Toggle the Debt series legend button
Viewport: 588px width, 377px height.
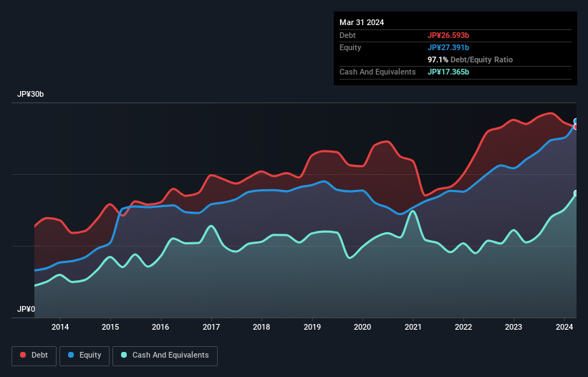pos(34,355)
